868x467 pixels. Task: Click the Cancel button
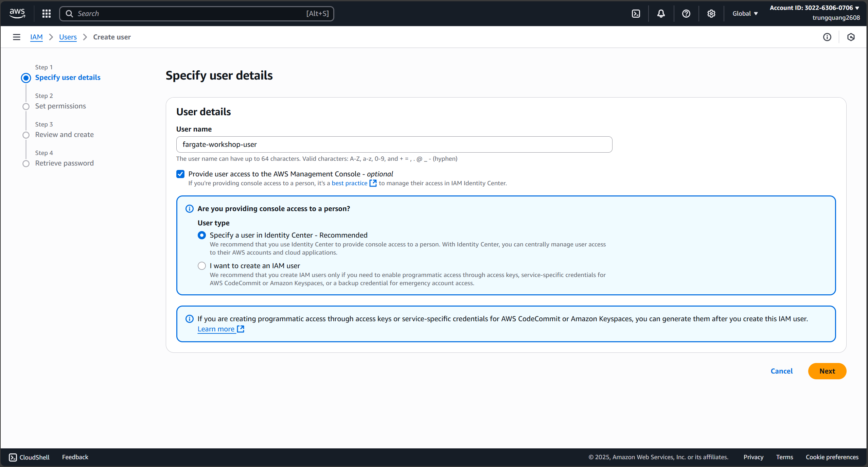pyautogui.click(x=781, y=371)
